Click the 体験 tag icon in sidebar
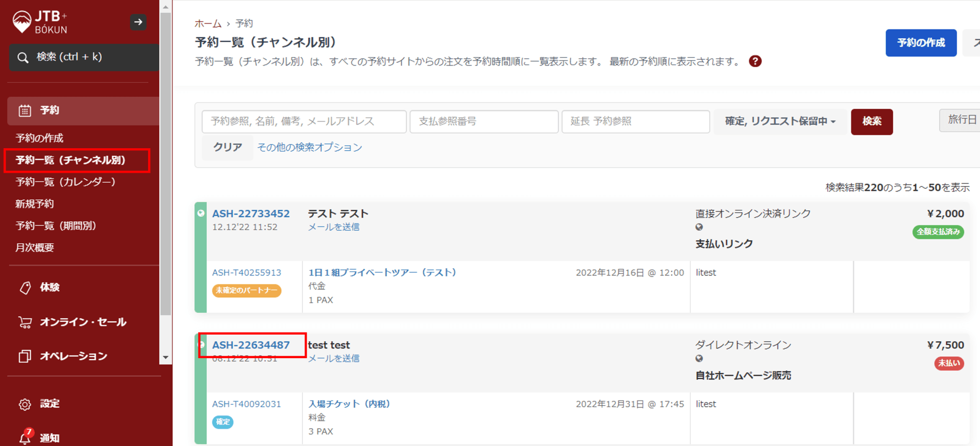This screenshot has height=446, width=980. [x=25, y=288]
